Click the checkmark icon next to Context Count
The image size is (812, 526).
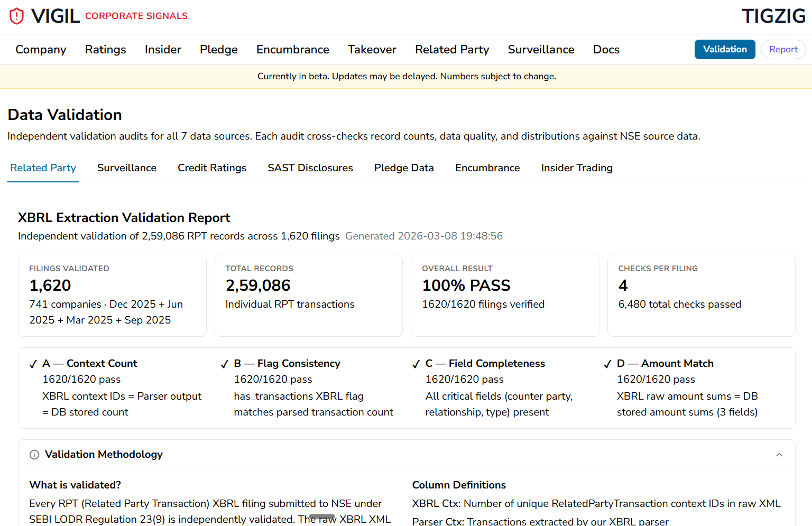click(33, 364)
